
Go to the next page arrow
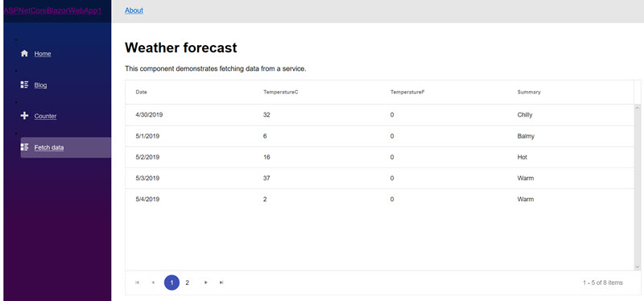click(x=206, y=282)
